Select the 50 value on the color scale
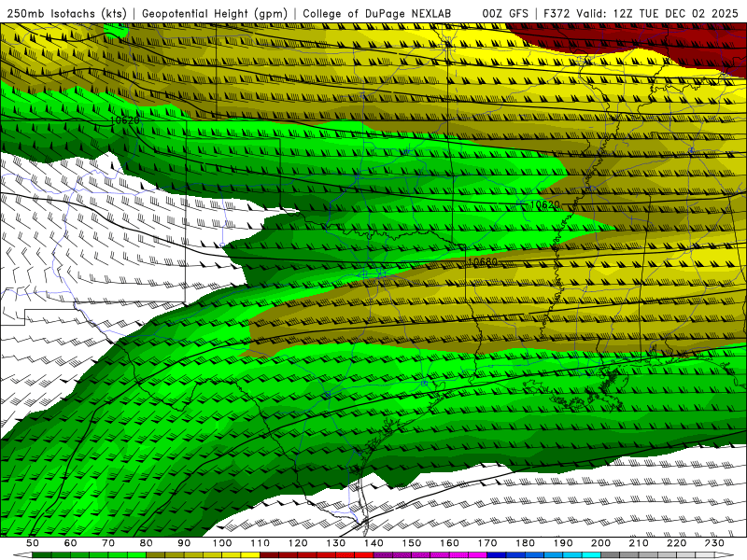747x560 pixels. (x=32, y=543)
